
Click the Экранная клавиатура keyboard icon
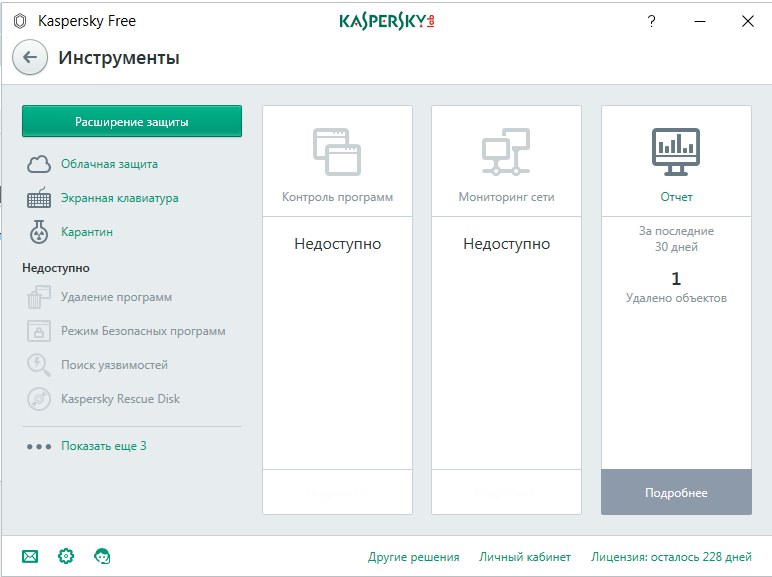click(x=39, y=198)
